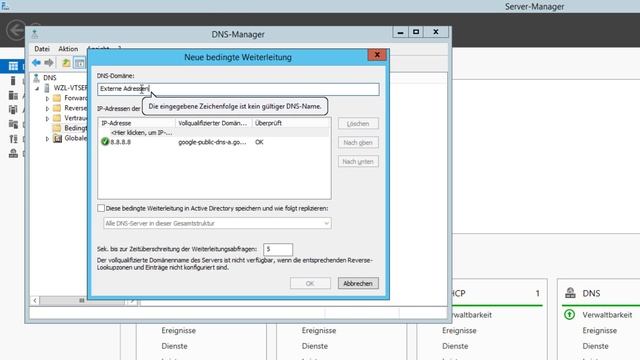Open the Datei menu
Image resolution: width=640 pixels, height=360 pixels.
42,49
